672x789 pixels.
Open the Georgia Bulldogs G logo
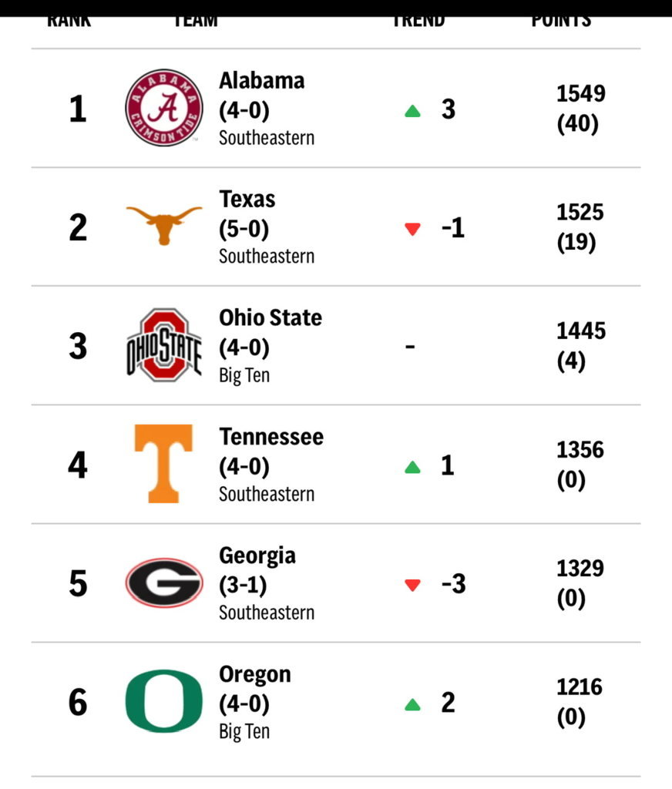[164, 583]
